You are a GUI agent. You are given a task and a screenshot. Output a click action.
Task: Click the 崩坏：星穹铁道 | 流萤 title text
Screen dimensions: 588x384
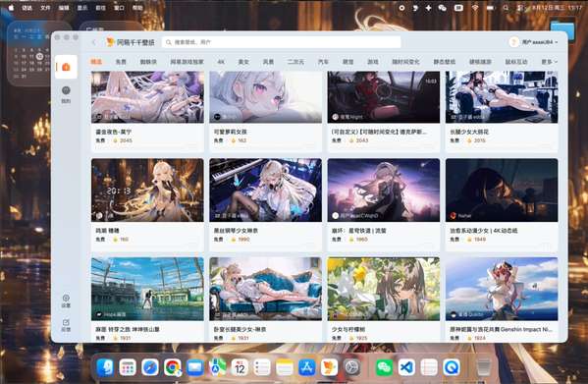click(358, 231)
